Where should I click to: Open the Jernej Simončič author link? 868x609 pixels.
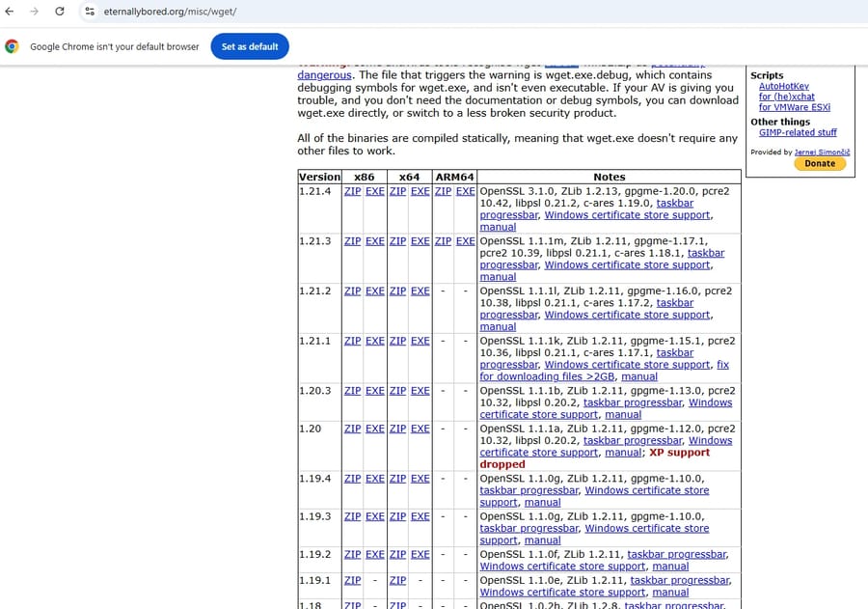822,152
